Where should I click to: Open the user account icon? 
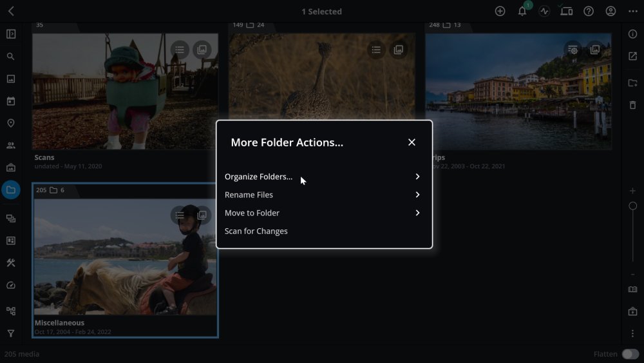pyautogui.click(x=611, y=11)
